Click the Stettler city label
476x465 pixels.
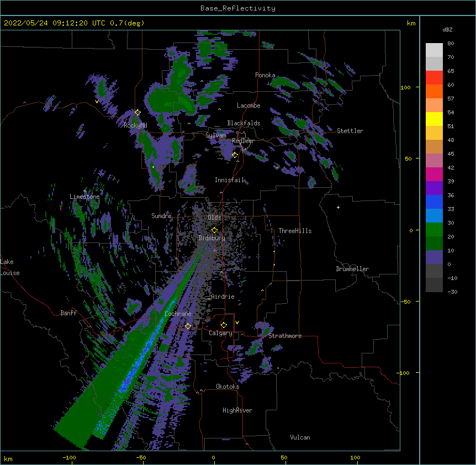[x=350, y=131]
